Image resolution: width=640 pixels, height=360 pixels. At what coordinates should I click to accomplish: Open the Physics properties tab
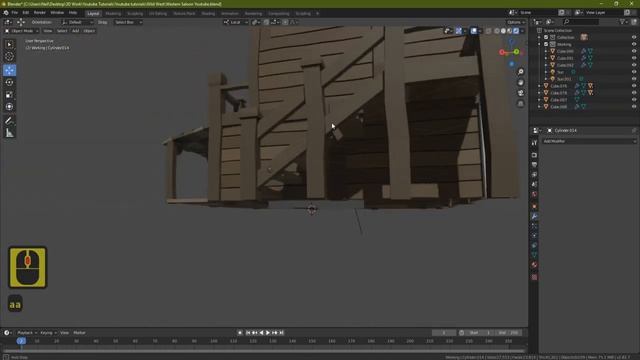pyautogui.click(x=534, y=236)
